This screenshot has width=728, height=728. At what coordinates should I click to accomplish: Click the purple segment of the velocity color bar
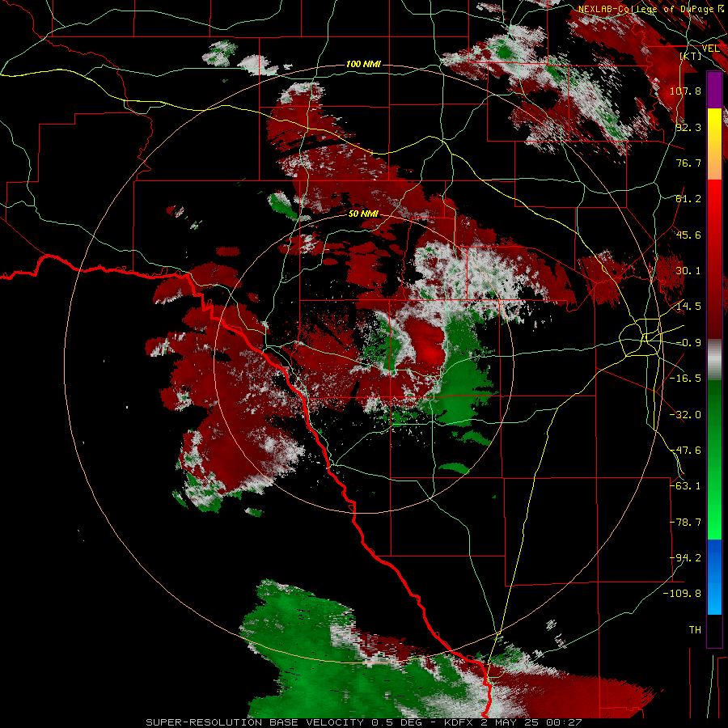[714, 91]
